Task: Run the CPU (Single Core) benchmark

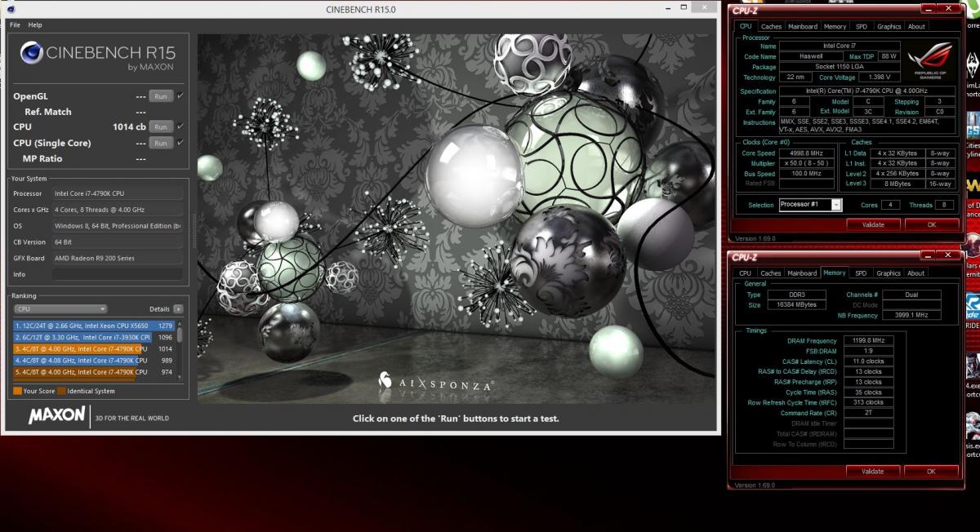Action: pos(161,143)
